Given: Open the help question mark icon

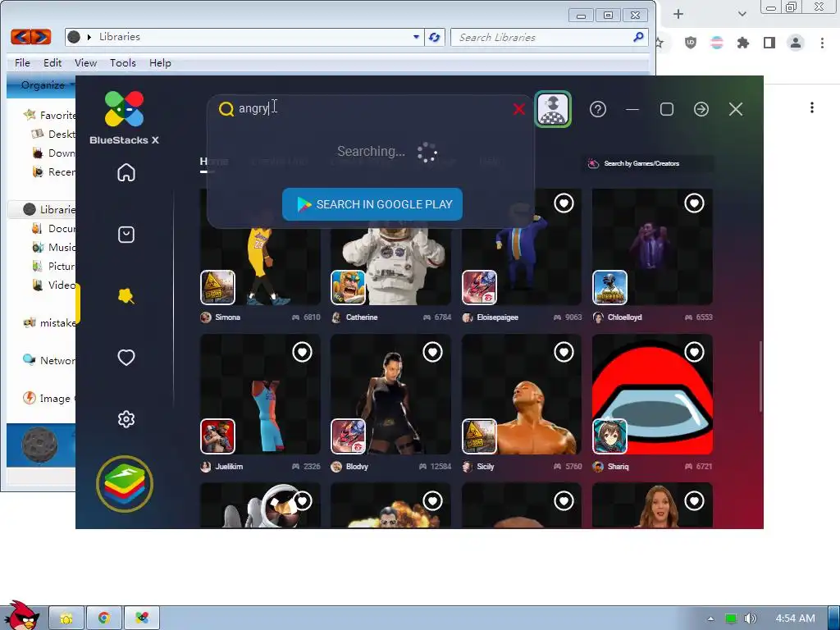Looking at the screenshot, I should (598, 109).
